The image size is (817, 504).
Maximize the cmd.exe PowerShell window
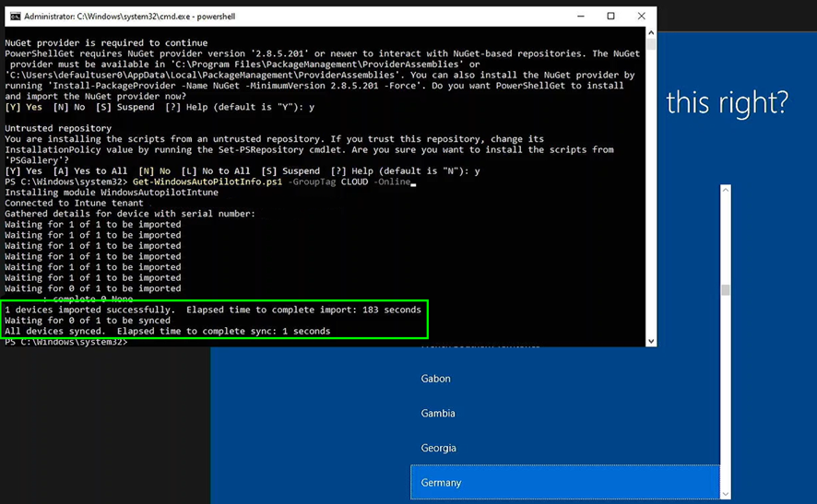pyautogui.click(x=610, y=17)
